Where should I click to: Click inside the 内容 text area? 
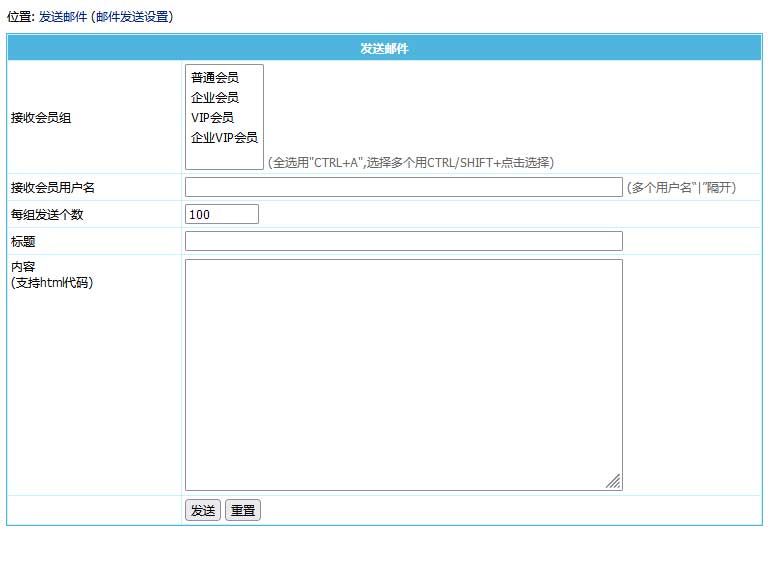pyautogui.click(x=403, y=374)
